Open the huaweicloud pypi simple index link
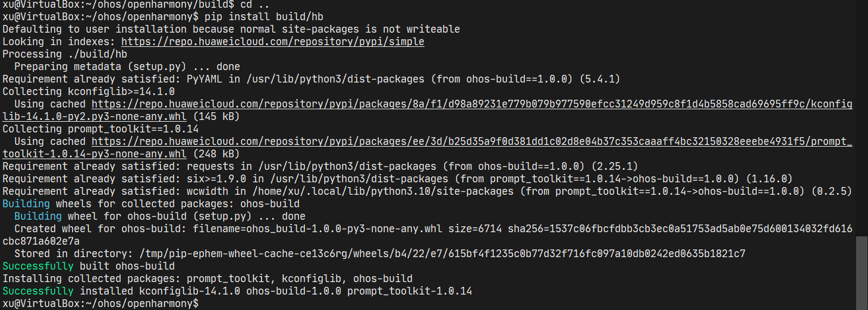 (272, 42)
